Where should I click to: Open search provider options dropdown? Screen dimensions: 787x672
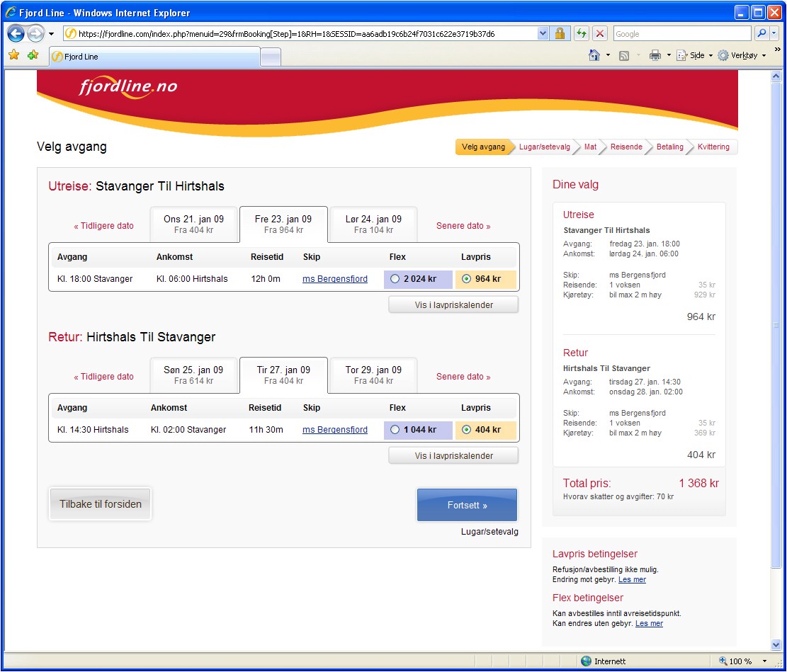pos(774,33)
